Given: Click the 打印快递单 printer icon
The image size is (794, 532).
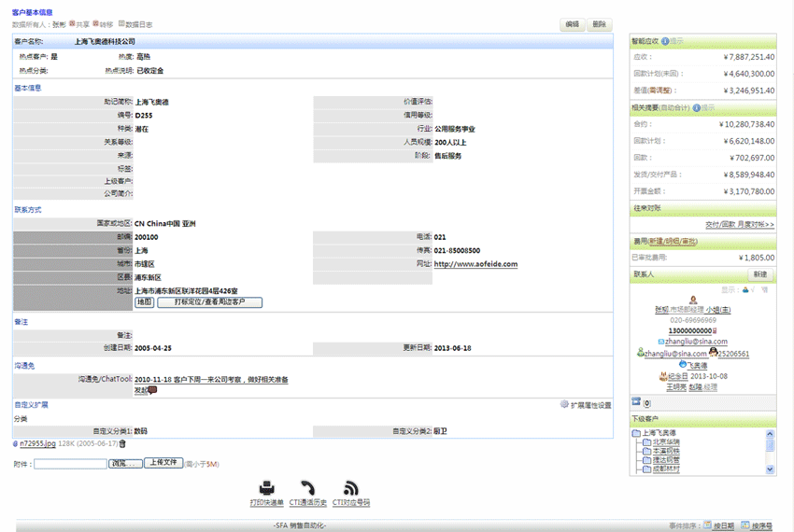Looking at the screenshot, I should (x=266, y=488).
